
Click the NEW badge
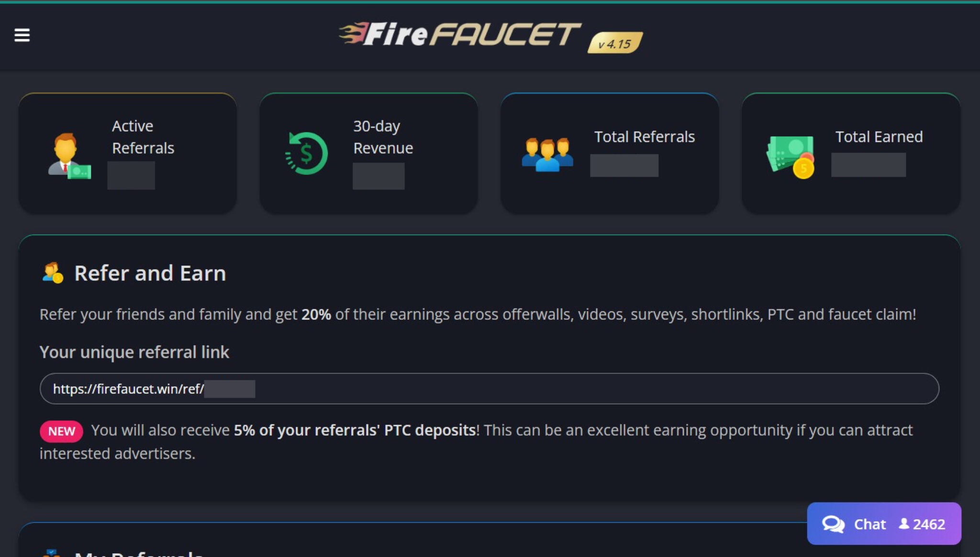pyautogui.click(x=61, y=430)
